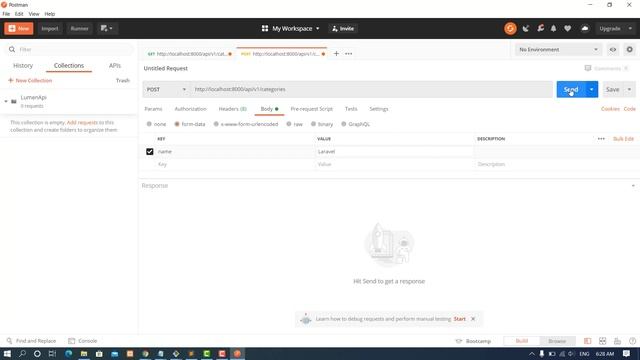Open the Upgrade dropdown
This screenshot has width=640, height=360.
[615, 29]
